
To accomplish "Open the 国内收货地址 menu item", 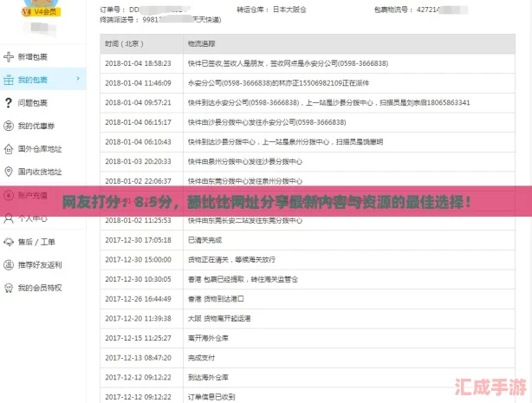I will click(x=40, y=172).
